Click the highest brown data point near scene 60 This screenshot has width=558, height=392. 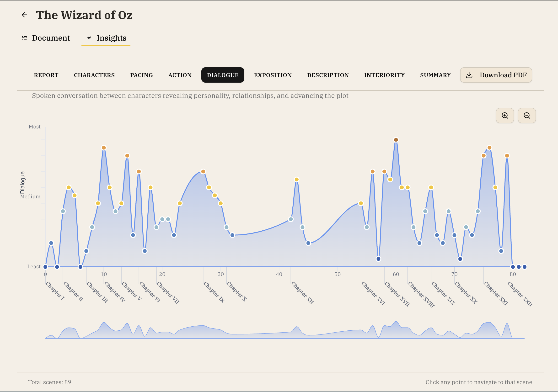396,140
